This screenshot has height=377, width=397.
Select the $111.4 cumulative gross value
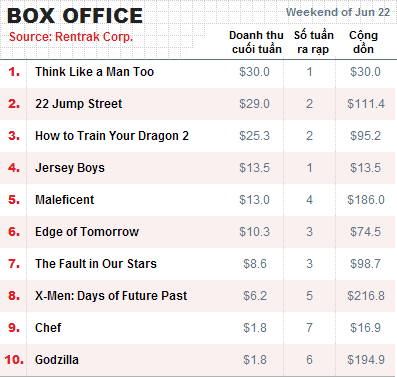click(366, 104)
